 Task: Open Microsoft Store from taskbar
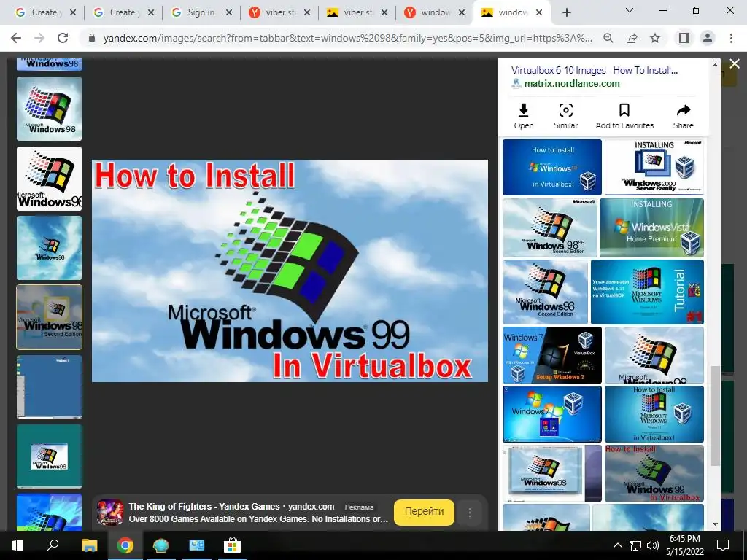click(x=232, y=545)
